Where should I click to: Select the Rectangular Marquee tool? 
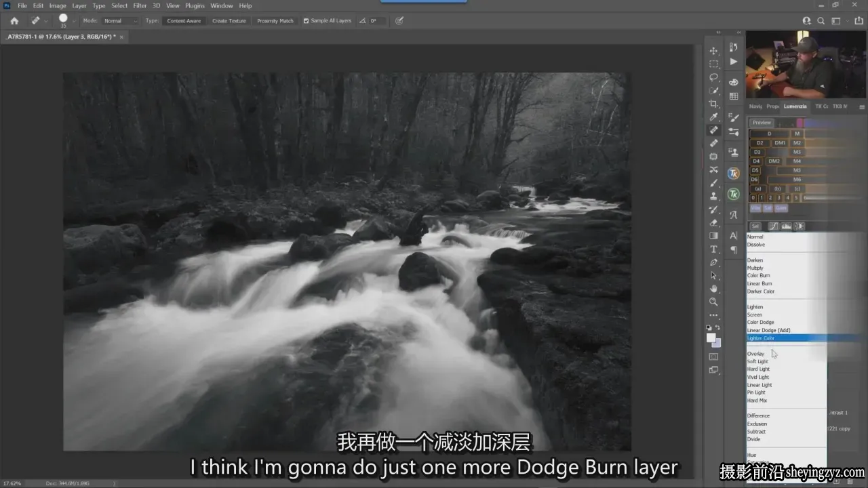[713, 64]
